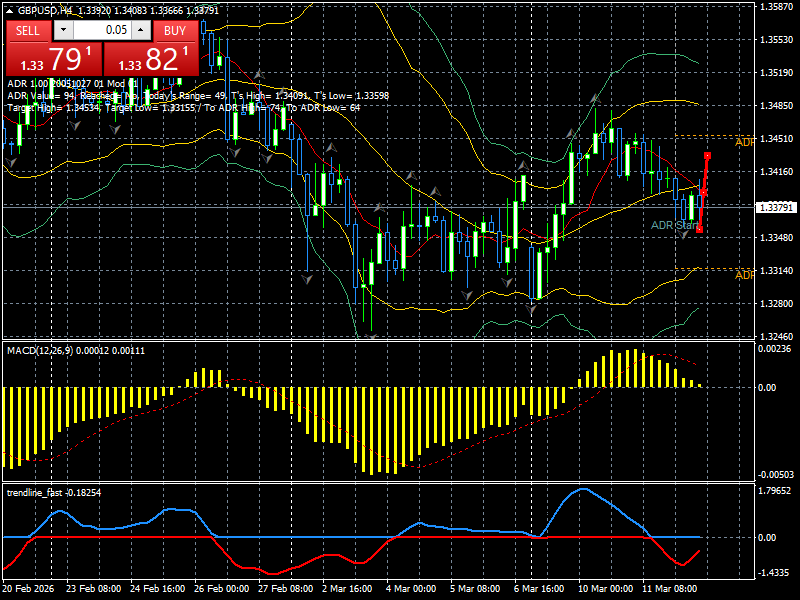This screenshot has height=600, width=800.
Task: Increase lot volume with the up arrow
Action: (141, 30)
